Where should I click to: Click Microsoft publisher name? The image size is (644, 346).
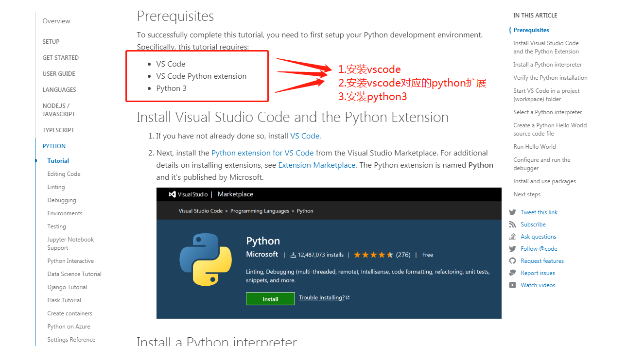[262, 254]
